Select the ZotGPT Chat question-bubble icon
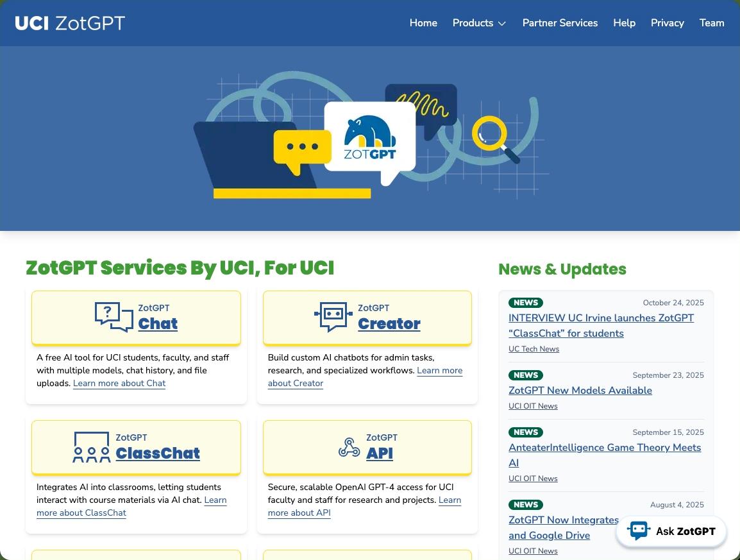The width and height of the screenshot is (740, 560). [114, 316]
